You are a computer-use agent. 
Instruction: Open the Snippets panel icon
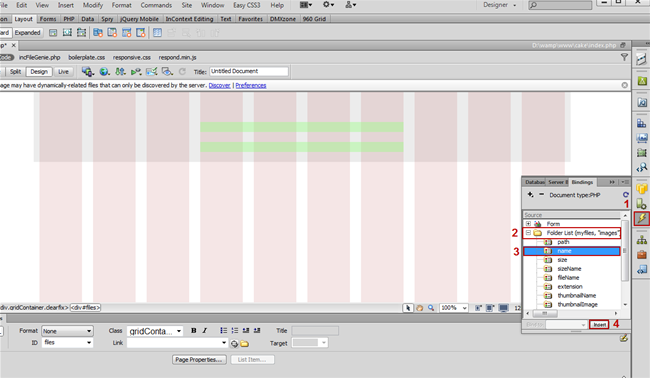[642, 270]
